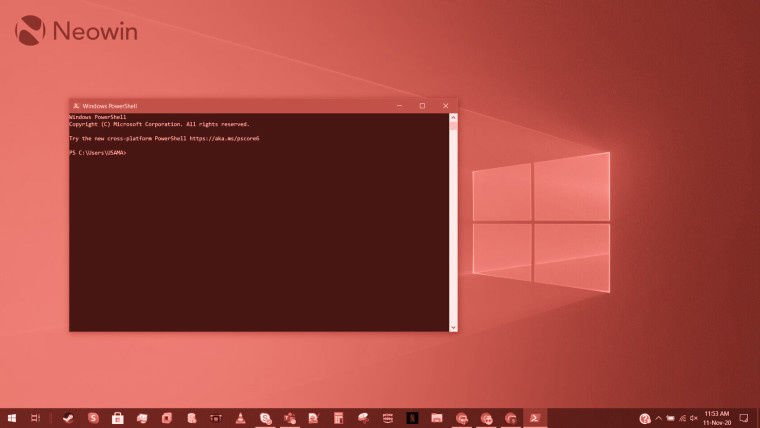The width and height of the screenshot is (760, 428).
Task: Click the PowerShell prompt line PS C:\Users\USAMA>
Action: [x=98, y=153]
